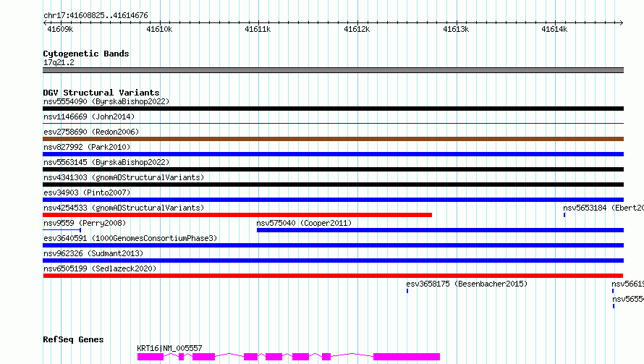Click the Cytogenetic Bands track title
Image resolution: width=644 pixels, height=364 pixels.
coord(86,54)
